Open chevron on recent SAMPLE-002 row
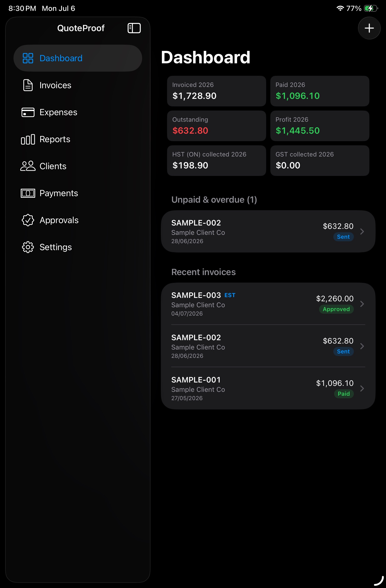 click(x=362, y=346)
